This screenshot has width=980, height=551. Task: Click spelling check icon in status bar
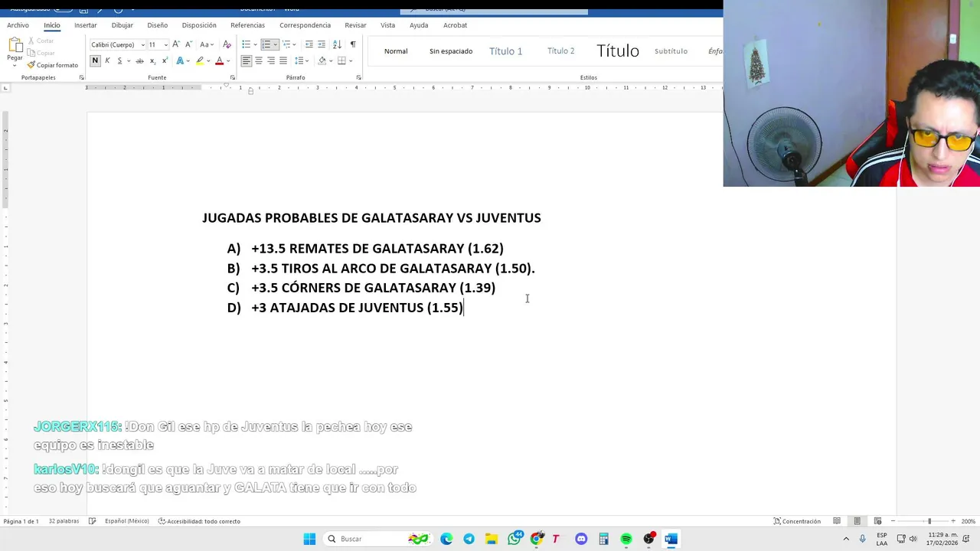(92, 521)
